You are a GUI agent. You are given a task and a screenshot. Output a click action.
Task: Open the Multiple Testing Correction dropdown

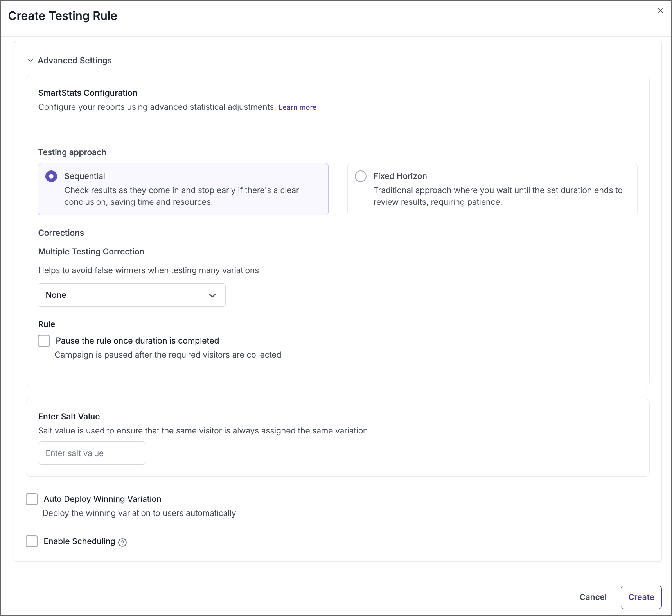point(131,295)
